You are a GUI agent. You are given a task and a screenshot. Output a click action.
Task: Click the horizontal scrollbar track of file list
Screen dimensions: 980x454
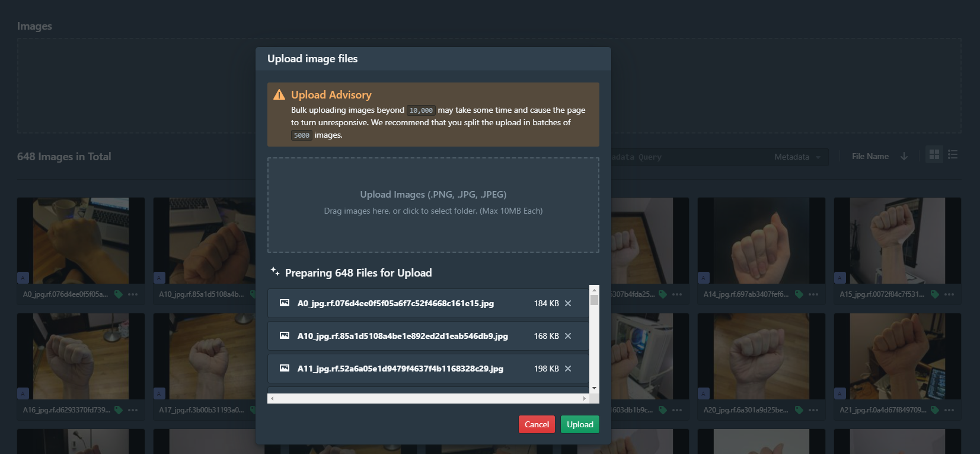[428, 399]
